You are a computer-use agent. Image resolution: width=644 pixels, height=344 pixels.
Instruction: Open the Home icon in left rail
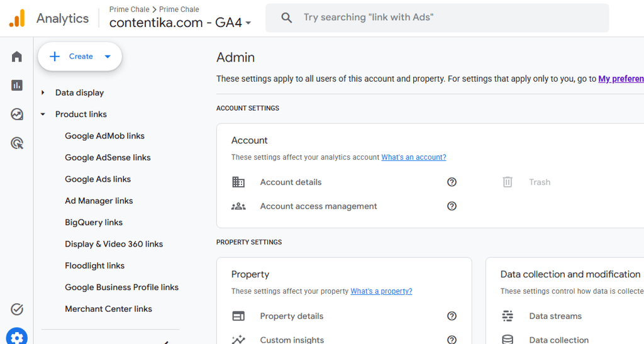point(17,56)
